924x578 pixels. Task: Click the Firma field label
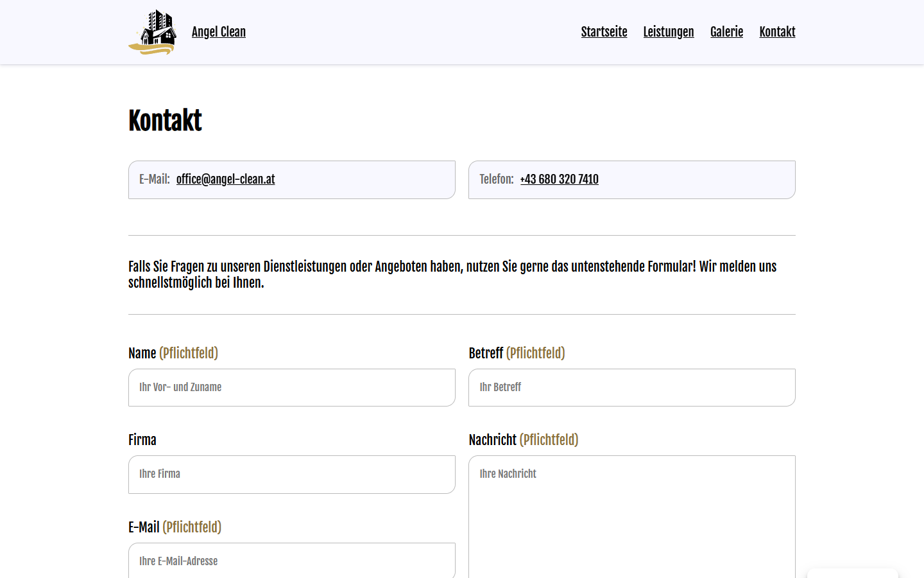coord(142,440)
